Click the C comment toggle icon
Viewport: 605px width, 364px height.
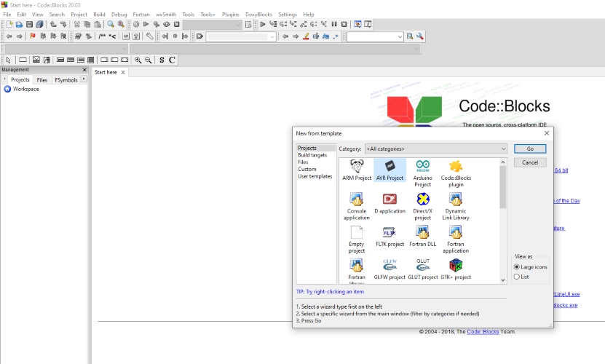pyautogui.click(x=172, y=60)
